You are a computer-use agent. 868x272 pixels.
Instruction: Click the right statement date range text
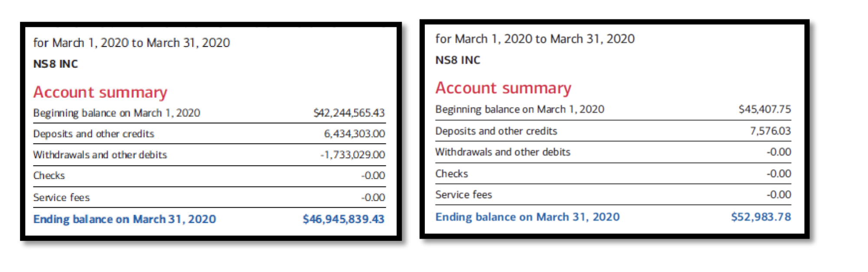[x=535, y=39]
